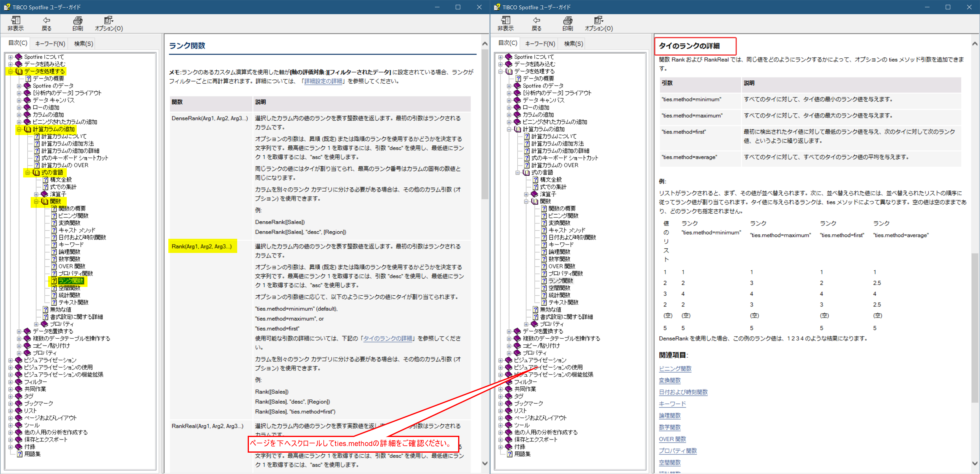This screenshot has width=980, height=474.
Task: Open オプション(O) in left window toolbar
Action: point(109,23)
